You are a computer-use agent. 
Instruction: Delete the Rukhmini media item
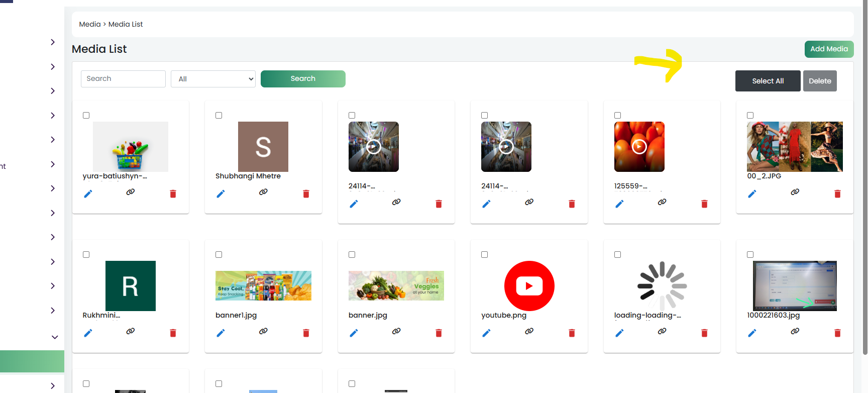(173, 333)
